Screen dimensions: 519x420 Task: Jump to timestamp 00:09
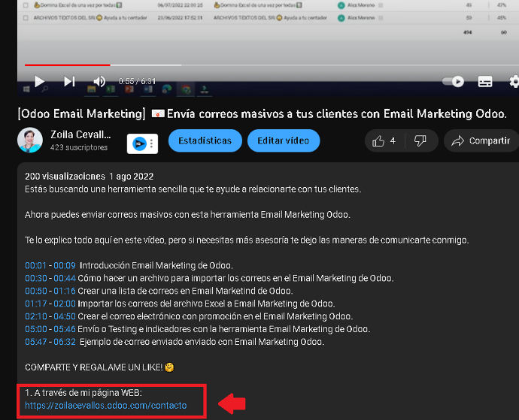tap(65, 265)
